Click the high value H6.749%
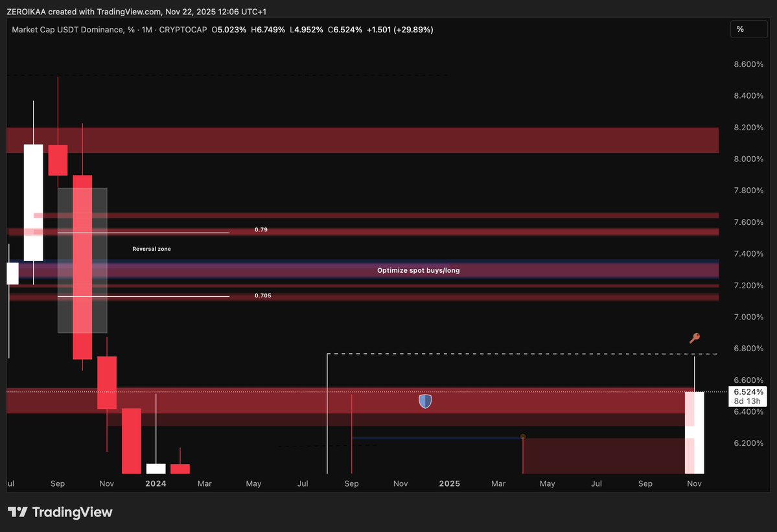Screen dimensions: 777x532 pos(268,30)
